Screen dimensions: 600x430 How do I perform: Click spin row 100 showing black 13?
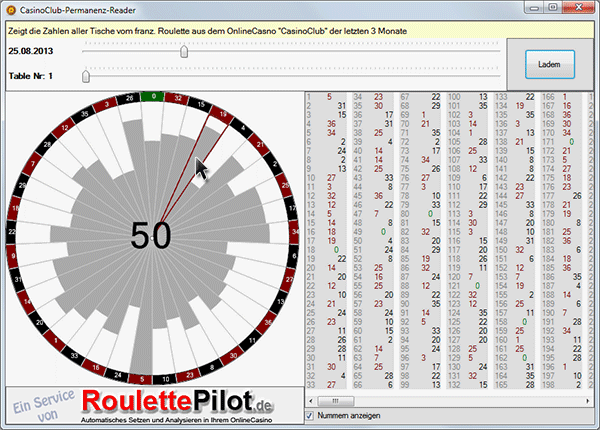[468, 96]
